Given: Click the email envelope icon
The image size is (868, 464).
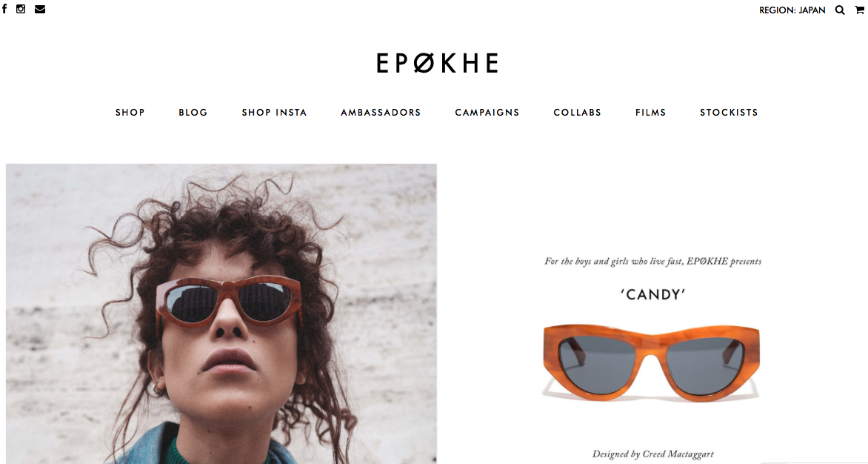Looking at the screenshot, I should pos(40,9).
